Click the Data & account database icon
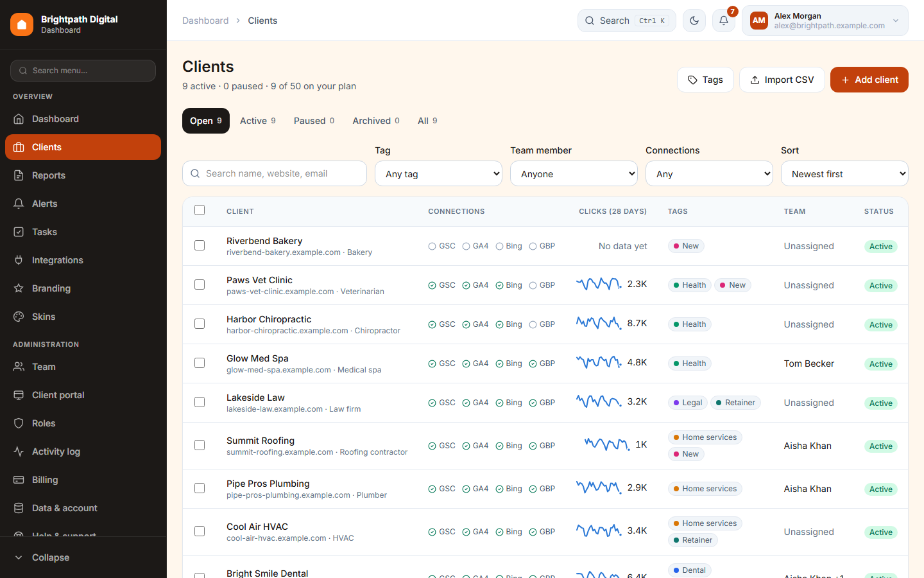Screen dimensions: 924x578 [19, 508]
